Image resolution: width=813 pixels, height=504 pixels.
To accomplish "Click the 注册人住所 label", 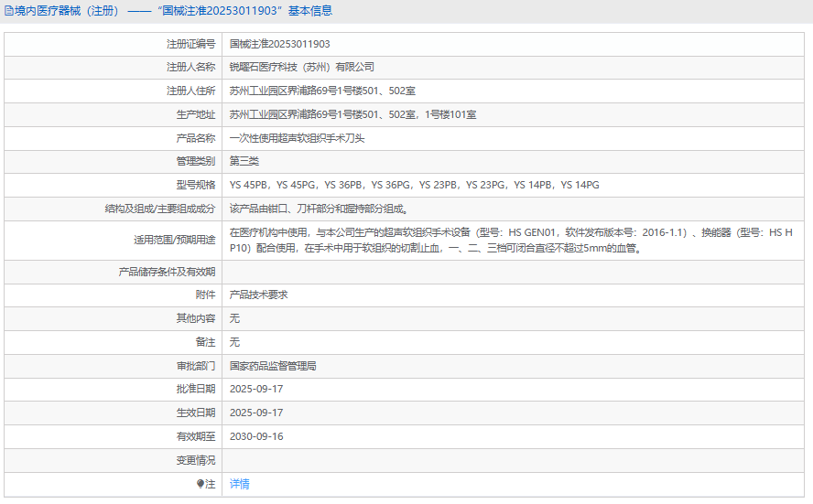I will (190, 91).
